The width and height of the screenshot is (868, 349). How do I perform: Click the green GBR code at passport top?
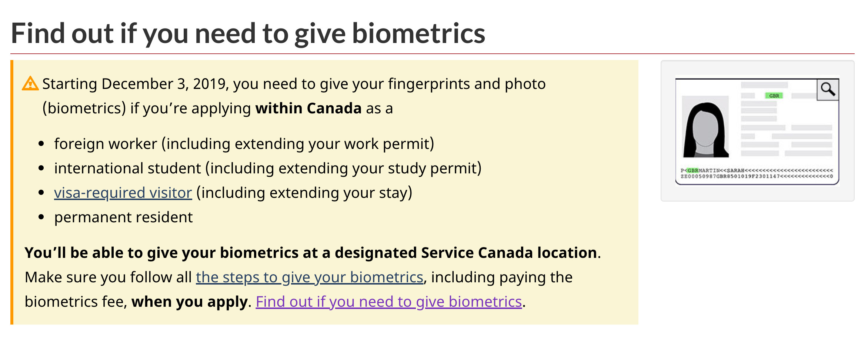coord(774,96)
